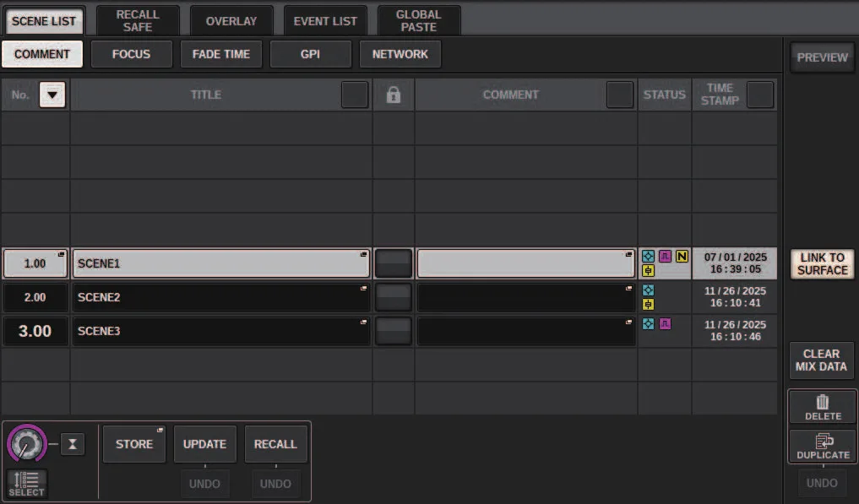Select scene number 1.00 cell
Viewport: 859px width, 504px height.
point(35,263)
